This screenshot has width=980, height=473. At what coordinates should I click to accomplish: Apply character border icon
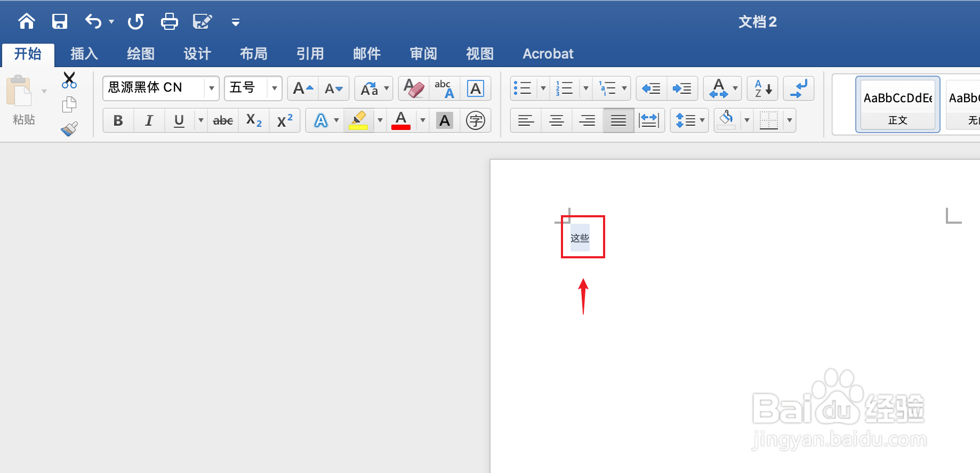pyautogui.click(x=475, y=88)
